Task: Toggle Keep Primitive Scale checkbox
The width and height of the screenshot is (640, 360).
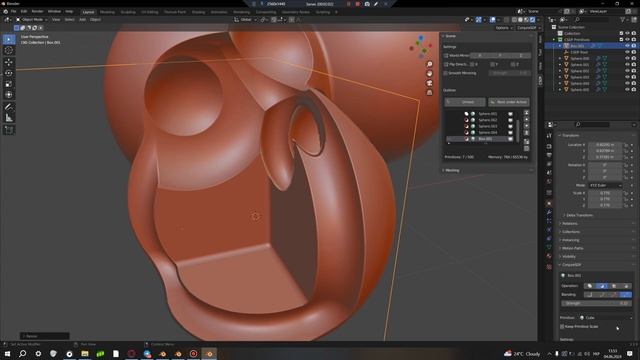Action: click(562, 327)
